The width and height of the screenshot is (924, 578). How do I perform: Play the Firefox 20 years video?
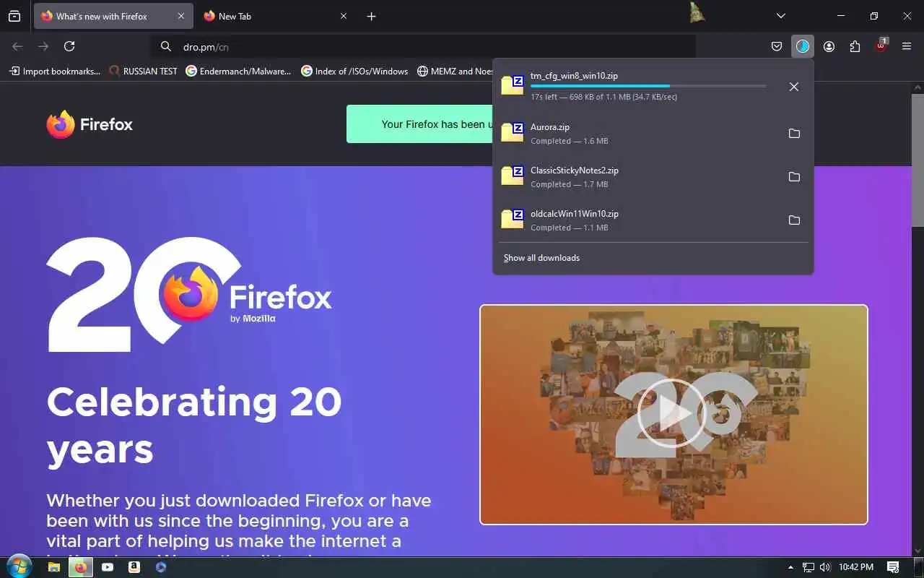[671, 413]
